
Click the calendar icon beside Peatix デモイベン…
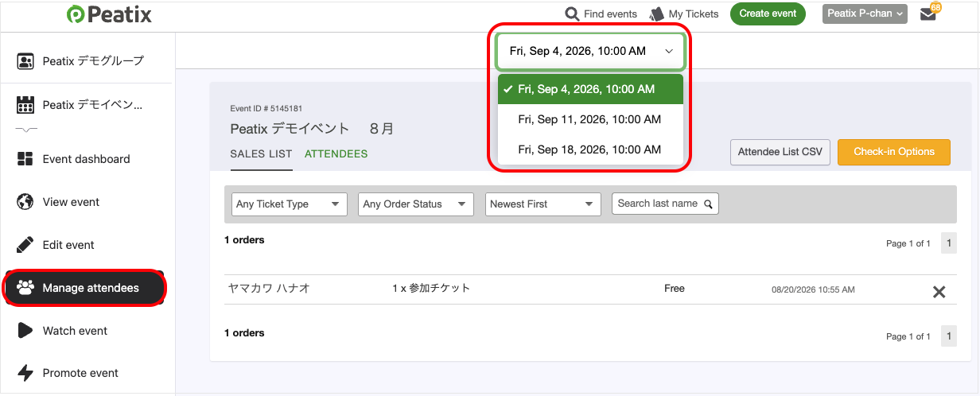click(x=25, y=104)
